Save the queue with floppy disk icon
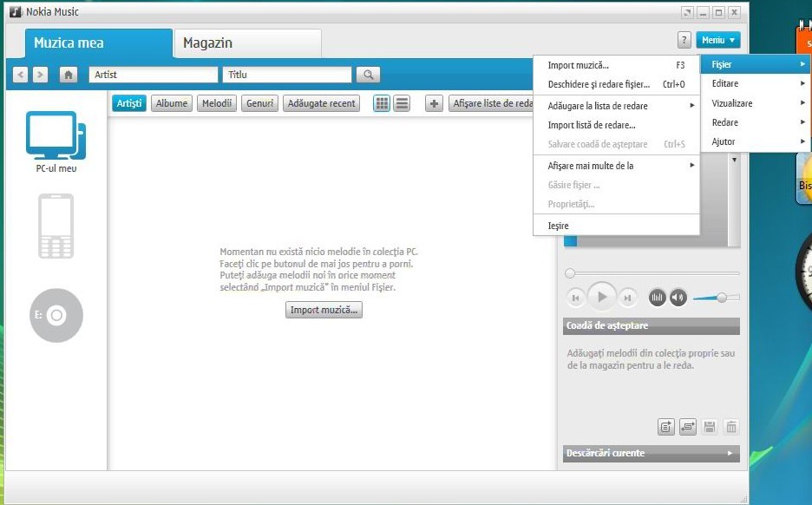Screen dimensions: 812x505 (x=710, y=427)
